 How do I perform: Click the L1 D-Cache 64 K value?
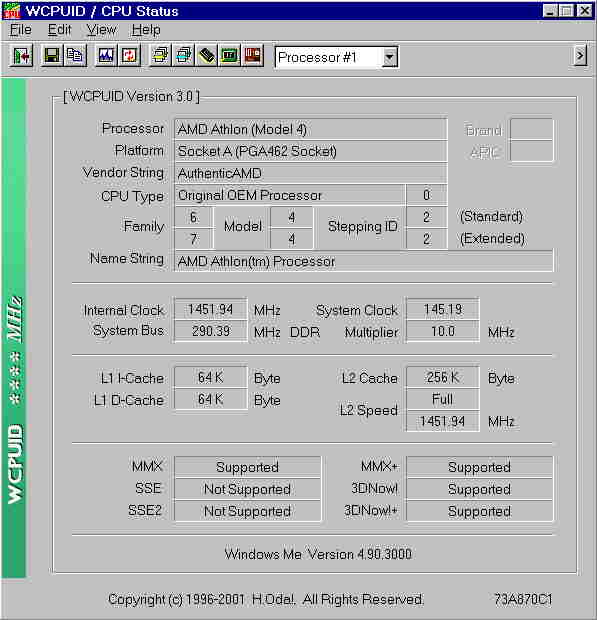[210, 399]
